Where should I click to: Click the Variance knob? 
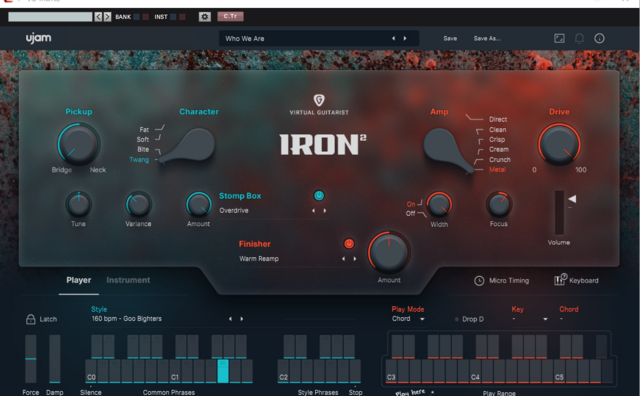point(138,204)
